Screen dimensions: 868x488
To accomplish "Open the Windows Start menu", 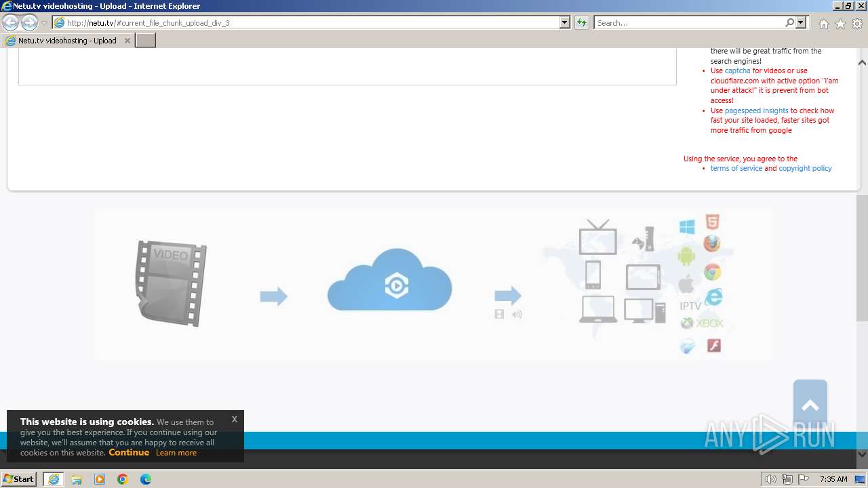I will (x=19, y=479).
